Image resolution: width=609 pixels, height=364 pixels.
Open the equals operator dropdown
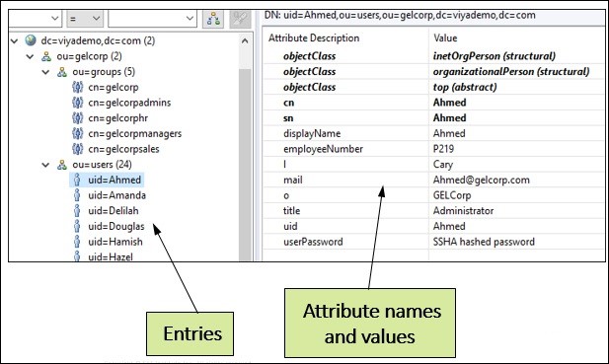point(85,18)
